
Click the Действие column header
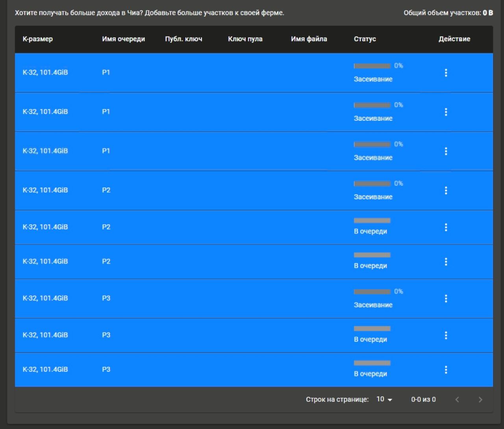coord(454,39)
